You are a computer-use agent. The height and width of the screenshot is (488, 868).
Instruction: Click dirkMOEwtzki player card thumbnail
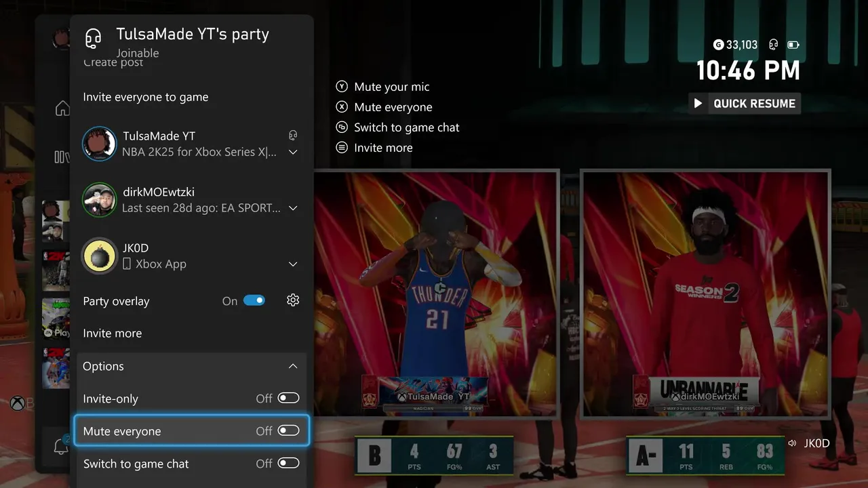pyautogui.click(x=706, y=293)
